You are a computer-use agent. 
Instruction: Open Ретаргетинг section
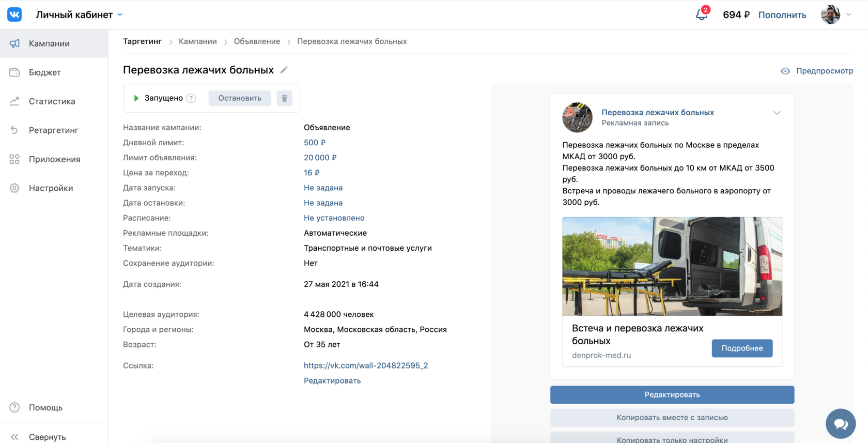[x=53, y=130]
